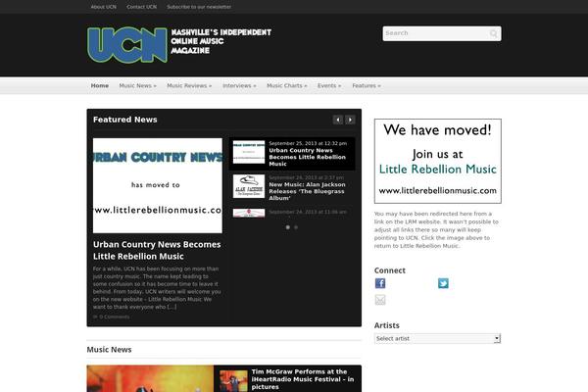Go to previous Featured News slide
588x392 pixels.
pyautogui.click(x=338, y=120)
